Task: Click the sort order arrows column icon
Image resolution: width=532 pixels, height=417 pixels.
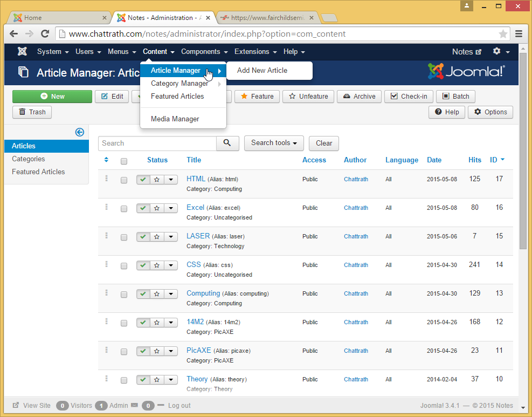Action: (106, 160)
